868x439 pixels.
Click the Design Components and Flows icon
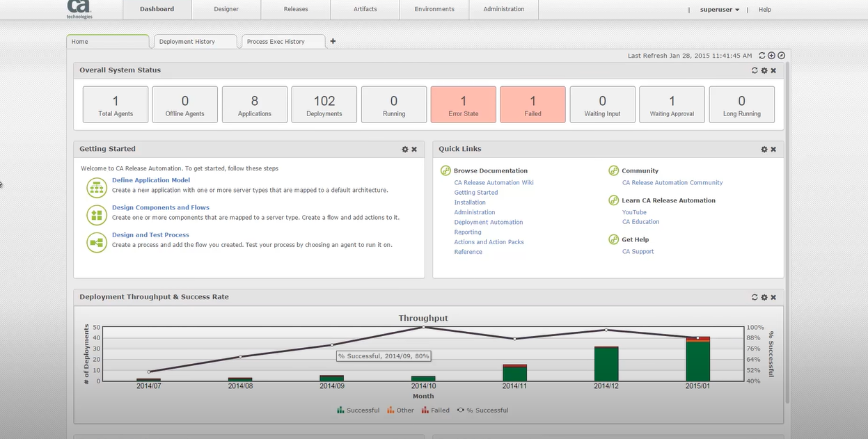click(x=96, y=213)
